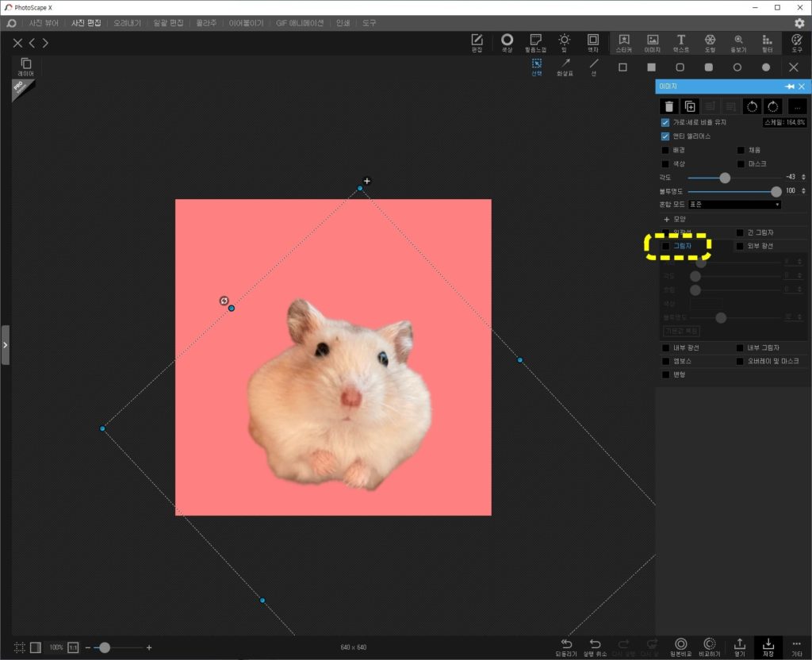Open the 텍스트 (Text) tool
812x660 pixels.
[x=681, y=44]
